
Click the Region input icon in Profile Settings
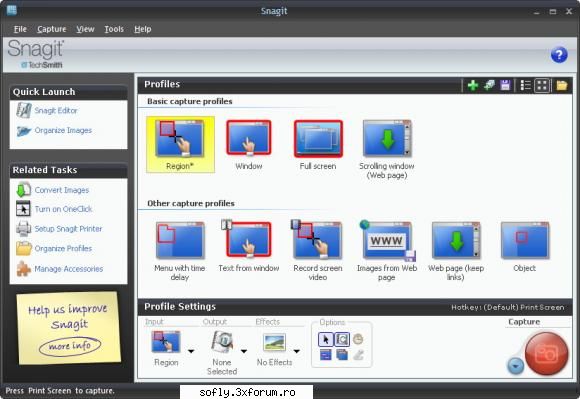click(x=166, y=342)
